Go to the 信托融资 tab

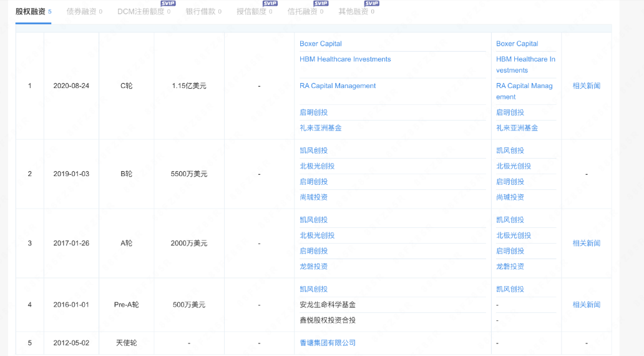(305, 11)
